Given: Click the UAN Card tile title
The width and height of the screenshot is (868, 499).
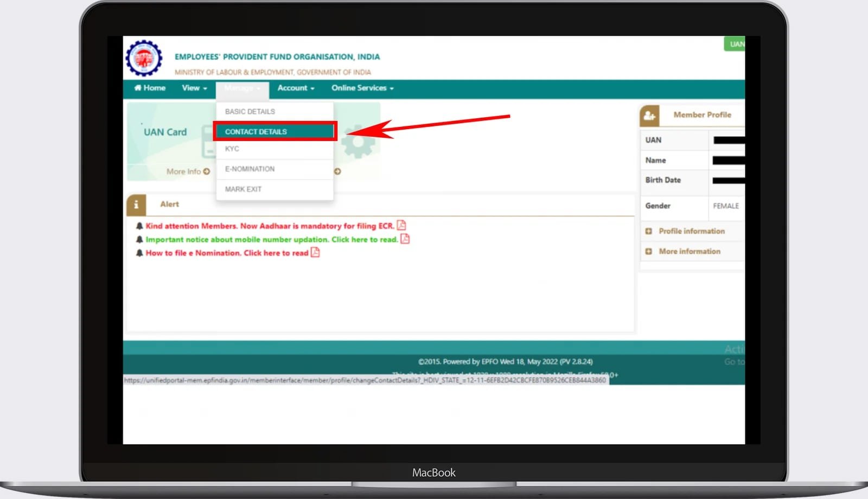Looking at the screenshot, I should pyautogui.click(x=165, y=132).
